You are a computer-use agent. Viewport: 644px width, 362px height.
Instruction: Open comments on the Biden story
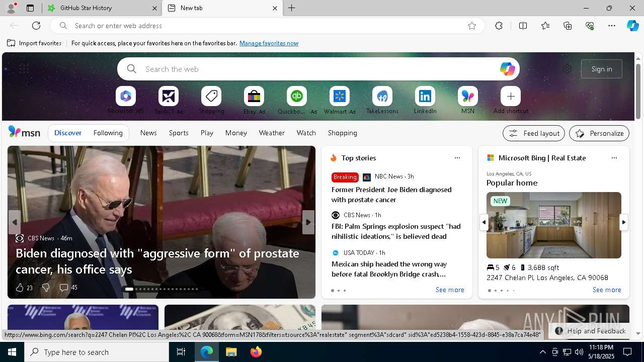click(x=68, y=288)
